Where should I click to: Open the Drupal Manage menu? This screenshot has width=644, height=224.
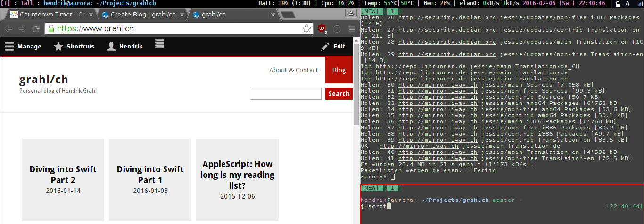pyautogui.click(x=23, y=47)
